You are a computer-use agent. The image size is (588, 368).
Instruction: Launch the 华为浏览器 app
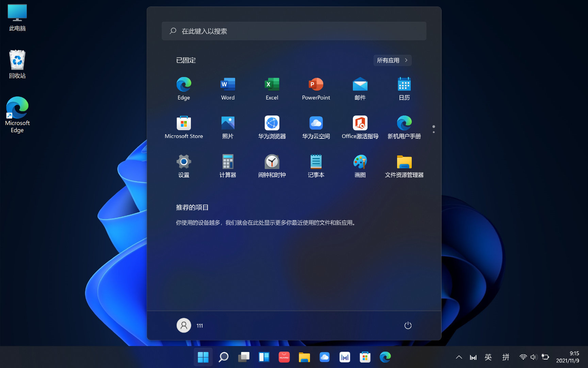pos(272,127)
